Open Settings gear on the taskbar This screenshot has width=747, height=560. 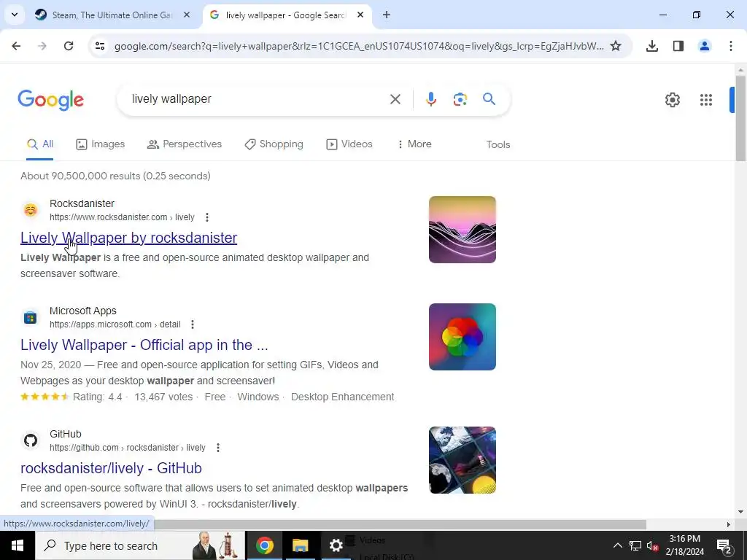(336, 545)
